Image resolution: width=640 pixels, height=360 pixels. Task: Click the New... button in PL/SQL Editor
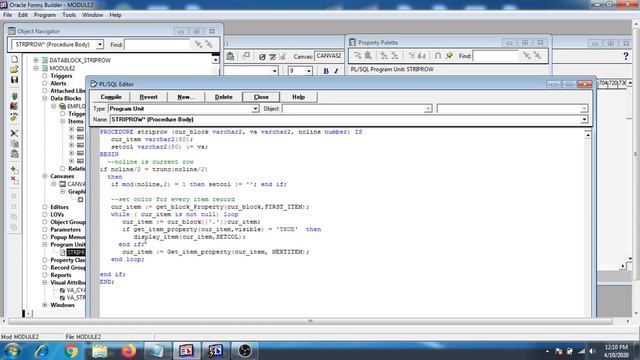186,97
